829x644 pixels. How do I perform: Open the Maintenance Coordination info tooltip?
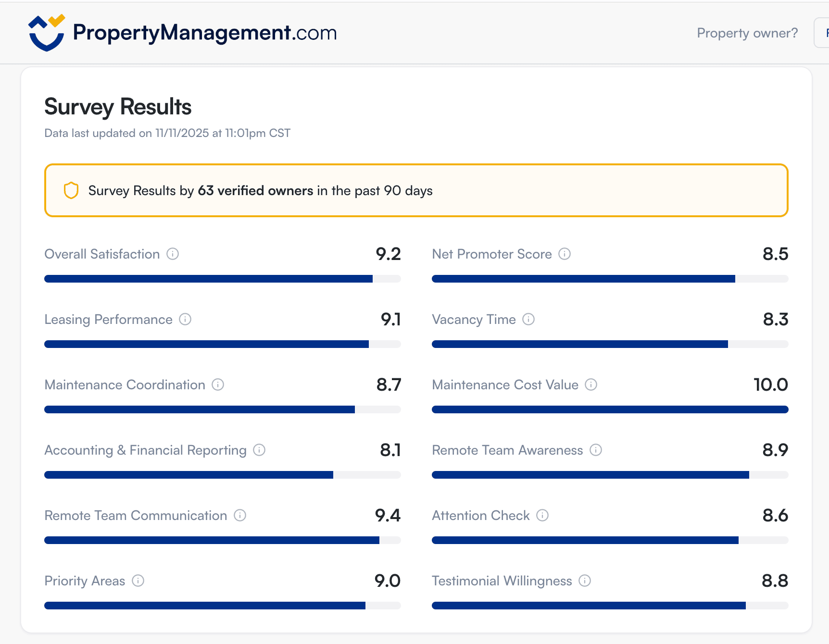point(218,384)
